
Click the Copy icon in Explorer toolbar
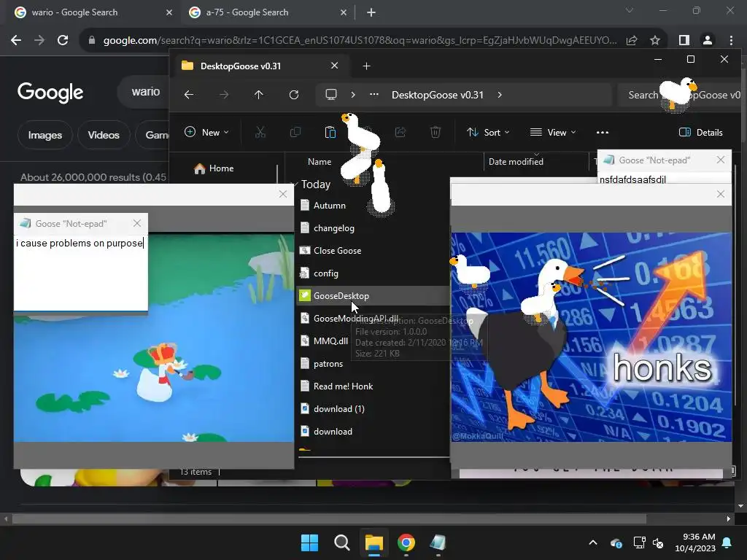[295, 133]
